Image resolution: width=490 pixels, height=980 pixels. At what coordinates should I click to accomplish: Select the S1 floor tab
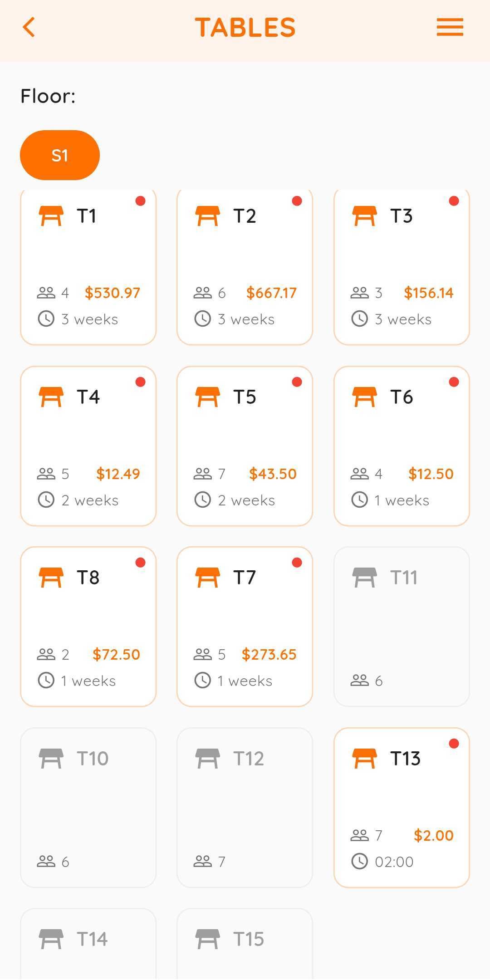(60, 155)
